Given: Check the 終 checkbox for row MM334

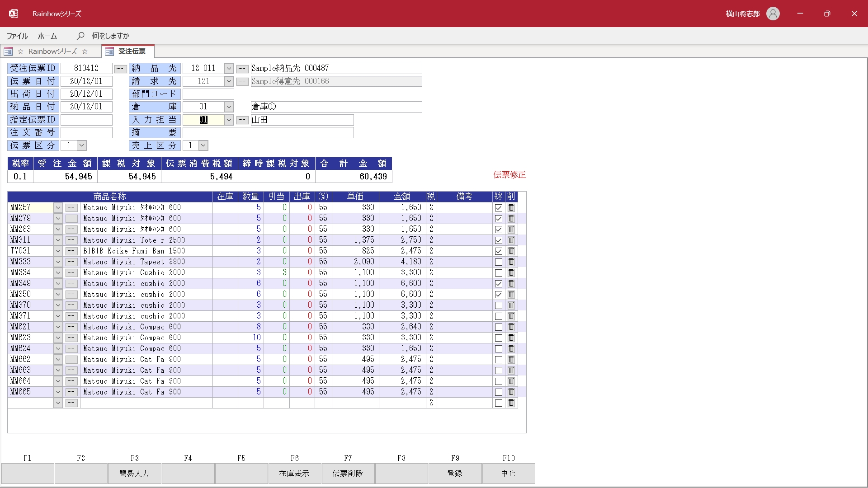Looking at the screenshot, I should 498,273.
